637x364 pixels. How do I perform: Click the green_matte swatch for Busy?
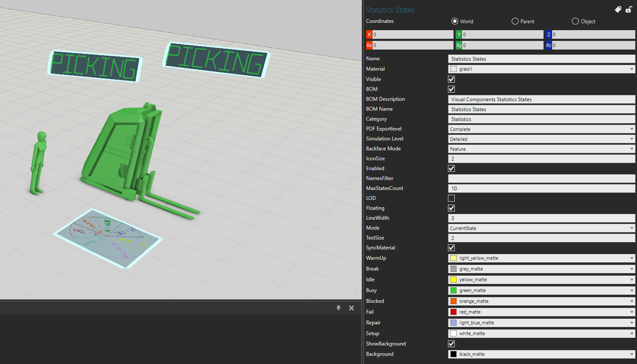(x=454, y=290)
